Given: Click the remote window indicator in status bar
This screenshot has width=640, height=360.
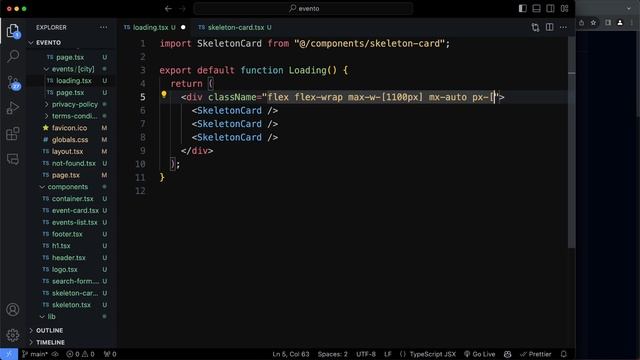Looking at the screenshot, I should click(x=9, y=354).
